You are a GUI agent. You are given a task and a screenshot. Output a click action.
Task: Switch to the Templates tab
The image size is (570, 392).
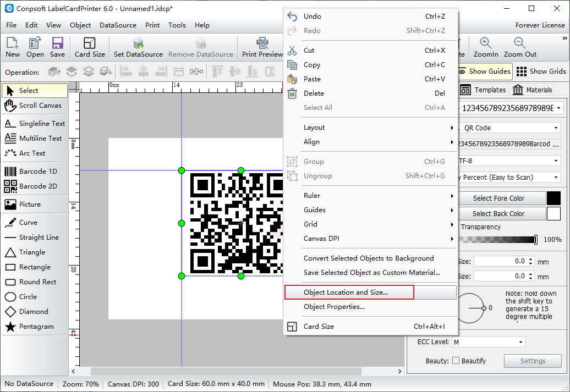pos(483,90)
